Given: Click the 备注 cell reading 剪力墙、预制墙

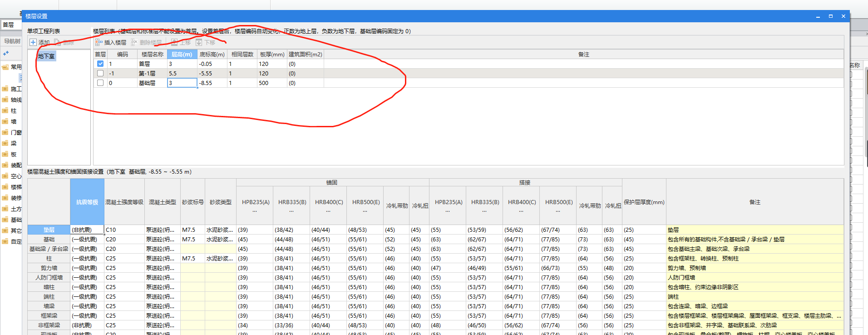Looking at the screenshot, I should point(755,268).
